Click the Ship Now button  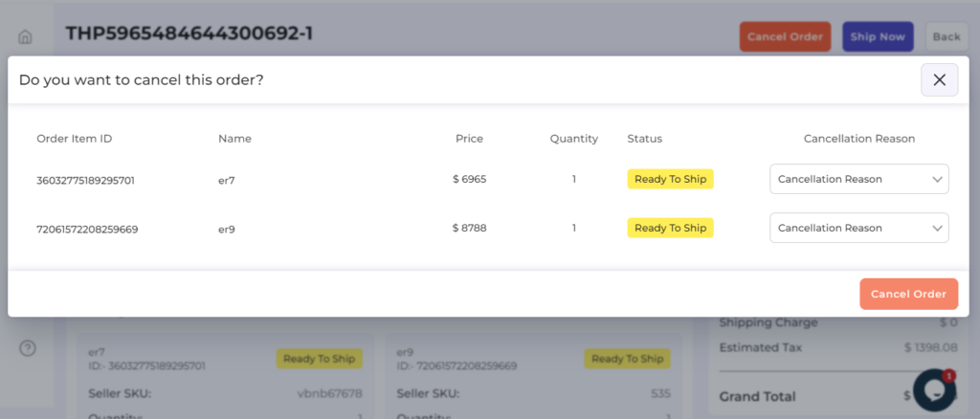click(x=878, y=36)
